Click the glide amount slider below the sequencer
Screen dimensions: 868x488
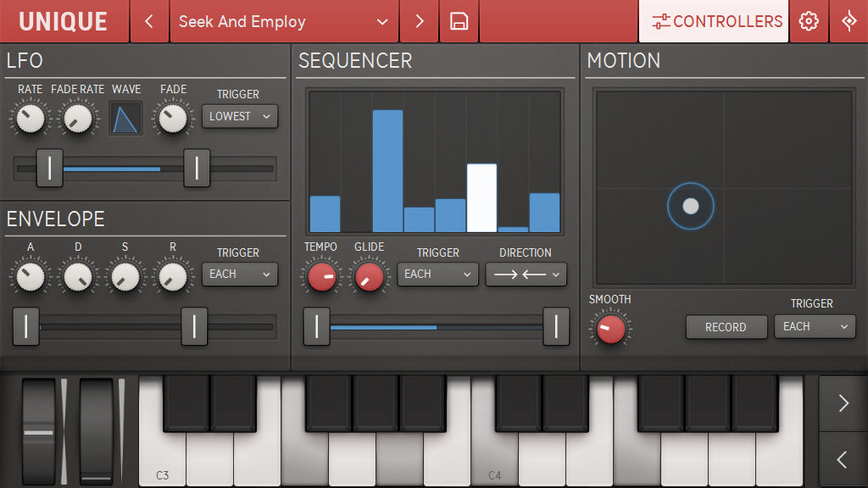coord(437,327)
